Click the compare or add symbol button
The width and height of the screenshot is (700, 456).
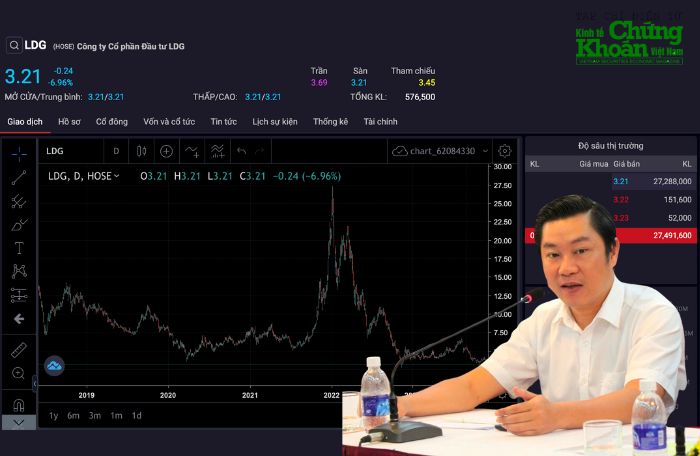[167, 151]
